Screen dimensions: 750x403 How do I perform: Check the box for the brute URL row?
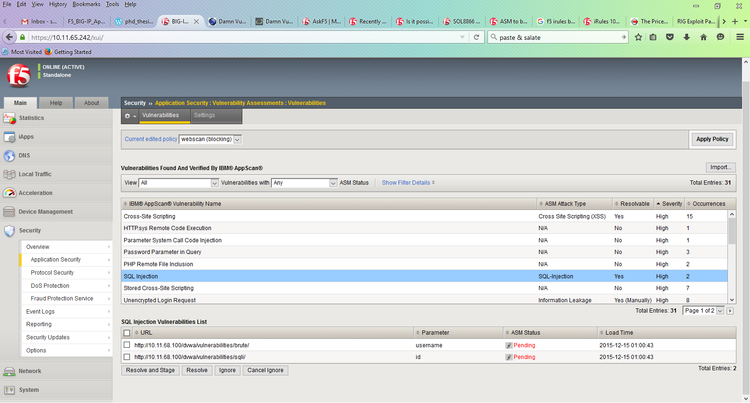(x=127, y=344)
